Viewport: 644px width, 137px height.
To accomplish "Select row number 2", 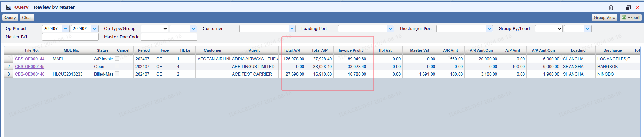I will tap(9, 67).
